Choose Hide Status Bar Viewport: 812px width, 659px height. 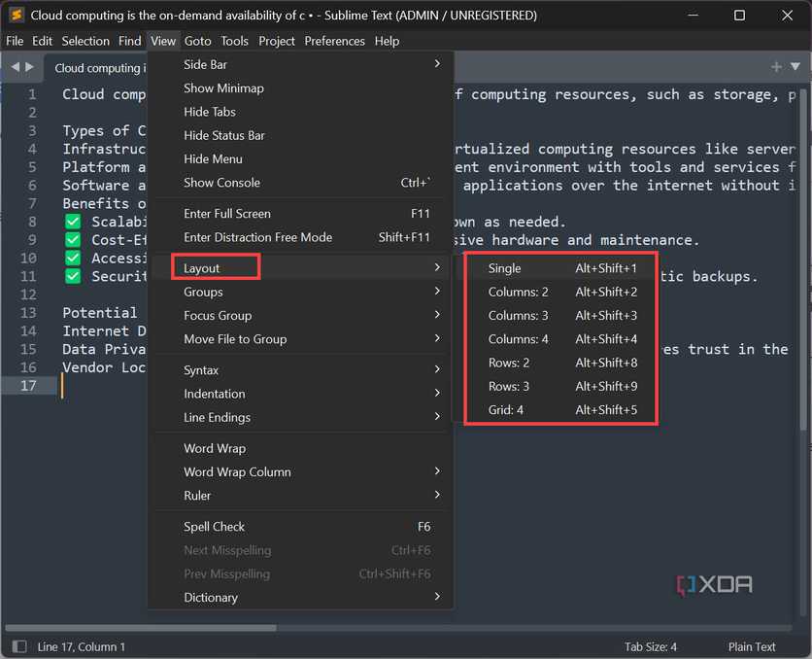point(301,135)
